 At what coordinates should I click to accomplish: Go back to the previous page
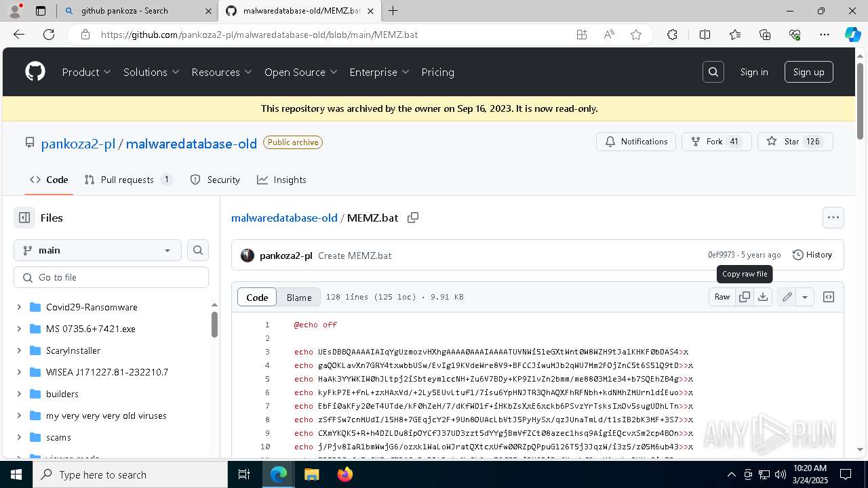click(x=19, y=35)
